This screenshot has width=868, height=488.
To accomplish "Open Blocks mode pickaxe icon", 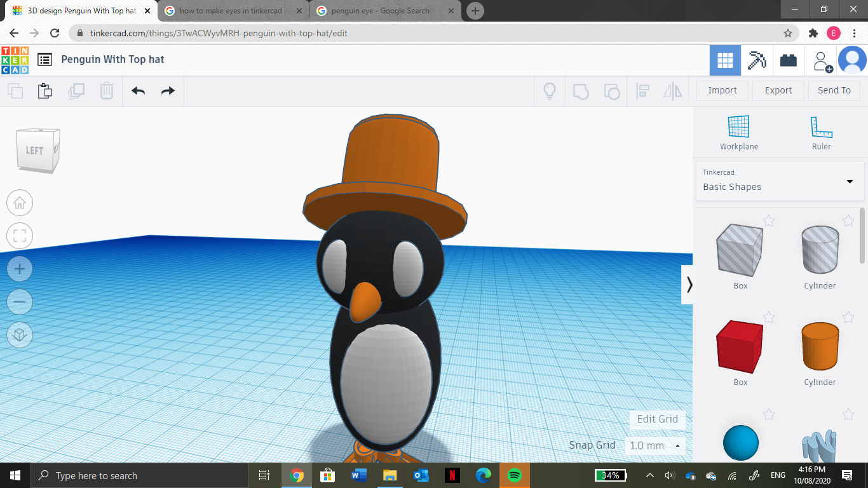I will pos(757,60).
